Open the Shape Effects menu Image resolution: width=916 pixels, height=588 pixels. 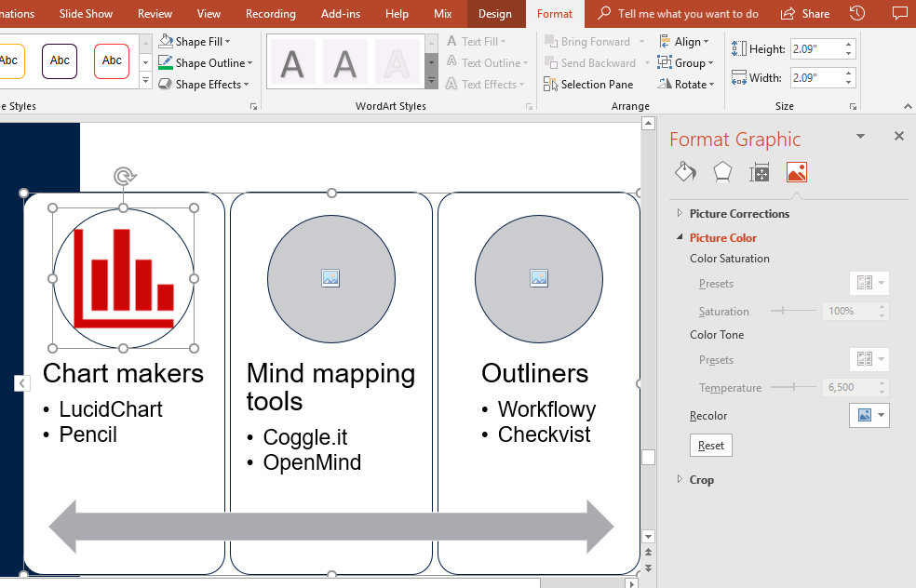[x=203, y=85]
